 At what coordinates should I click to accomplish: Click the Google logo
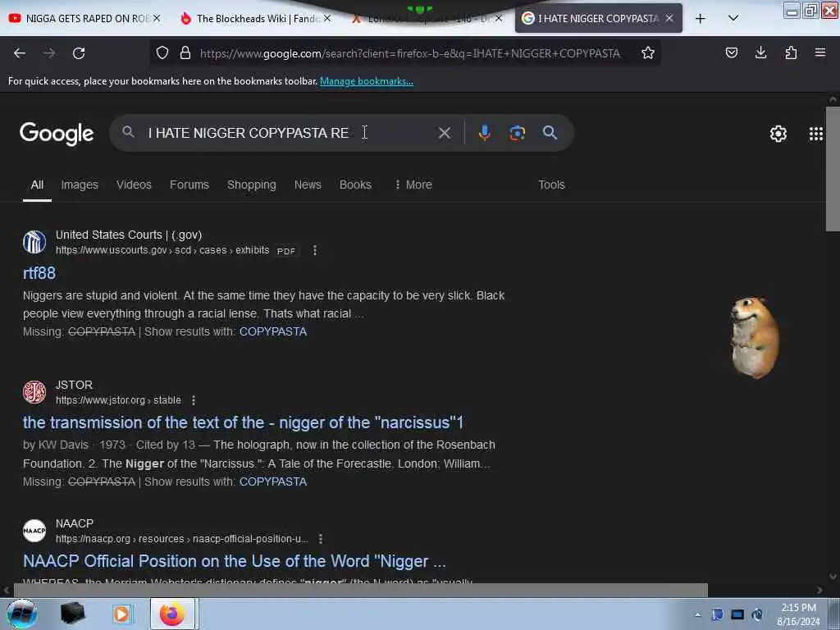click(x=57, y=134)
